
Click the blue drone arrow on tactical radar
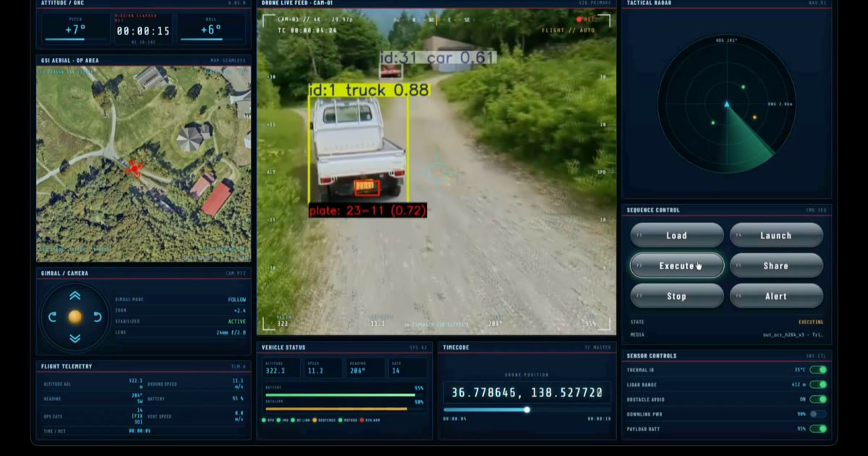point(727,105)
